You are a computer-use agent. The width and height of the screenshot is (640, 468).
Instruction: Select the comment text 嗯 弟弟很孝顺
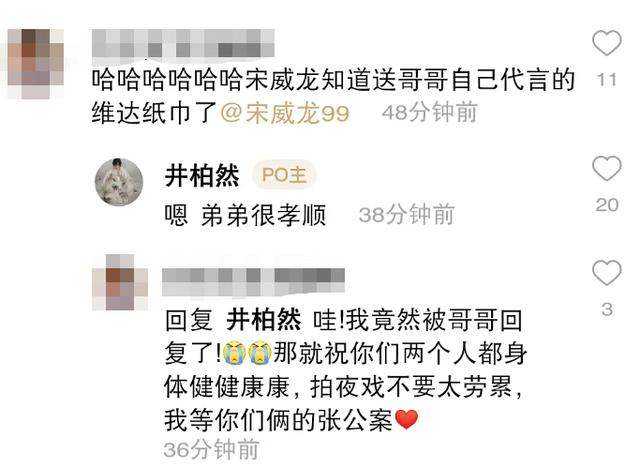(x=245, y=215)
